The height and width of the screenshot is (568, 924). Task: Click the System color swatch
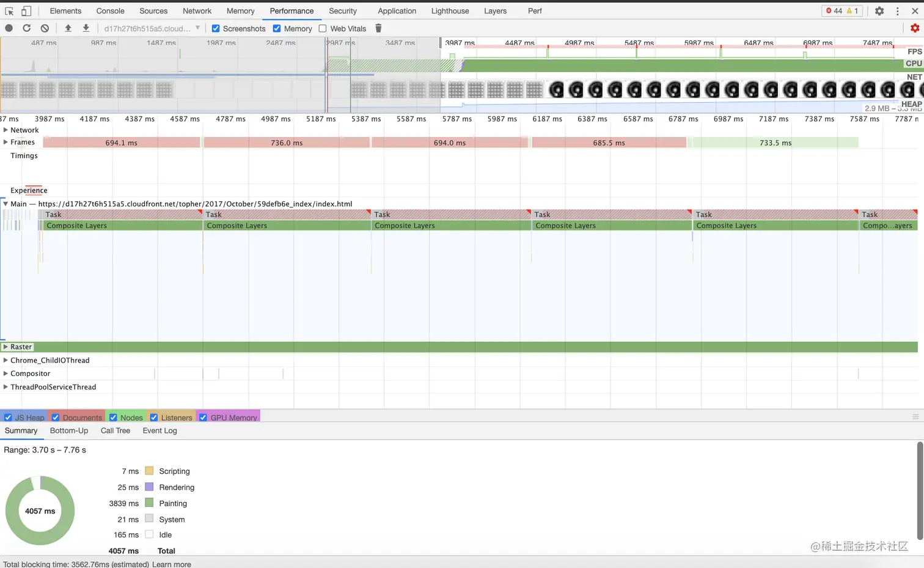149,519
